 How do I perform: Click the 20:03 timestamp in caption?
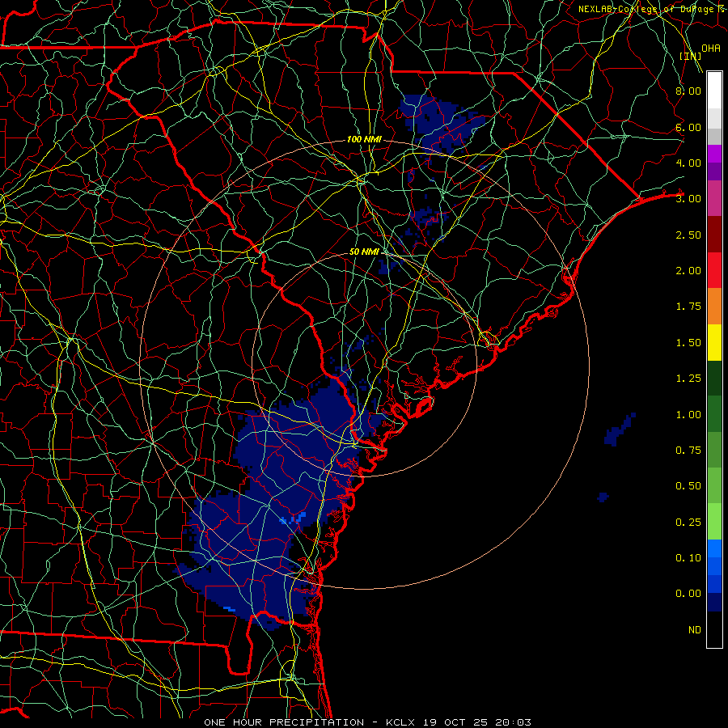[x=513, y=722]
